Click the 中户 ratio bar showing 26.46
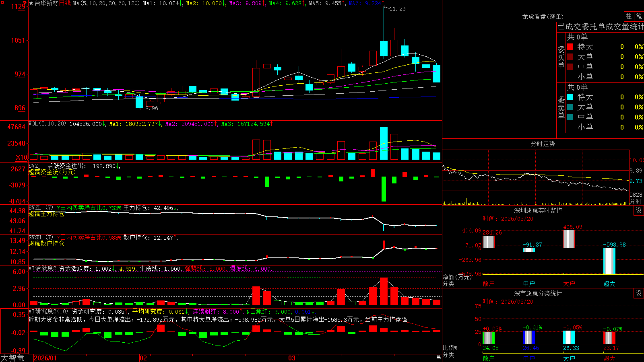 coord(529,337)
